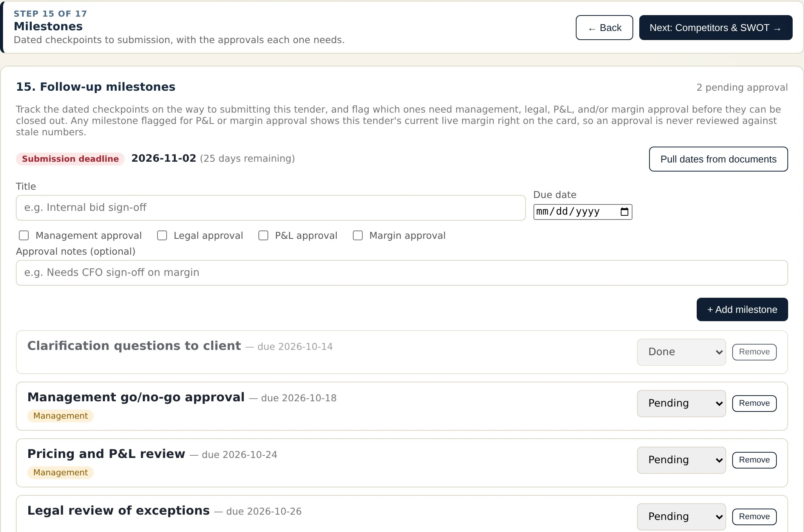
Task: Click 'due 2026-10-18' date text
Action: 299,398
